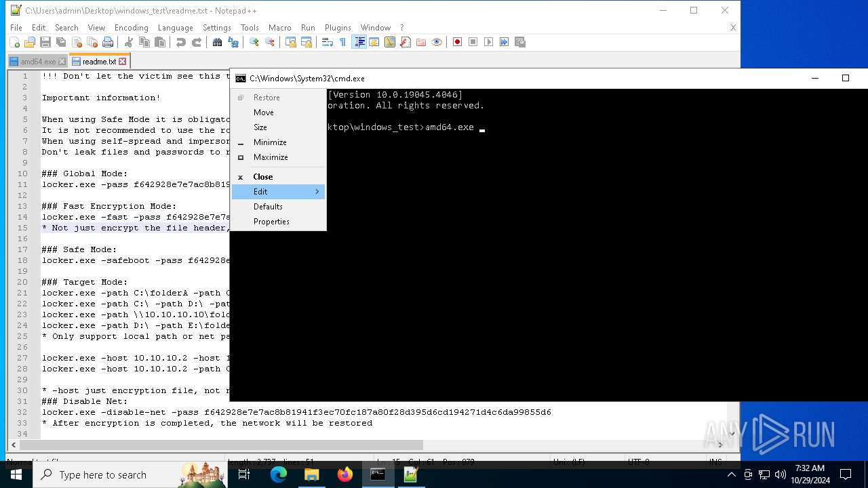This screenshot has height=488, width=868.
Task: Click the Paste toolbar icon
Action: pyautogui.click(x=160, y=42)
